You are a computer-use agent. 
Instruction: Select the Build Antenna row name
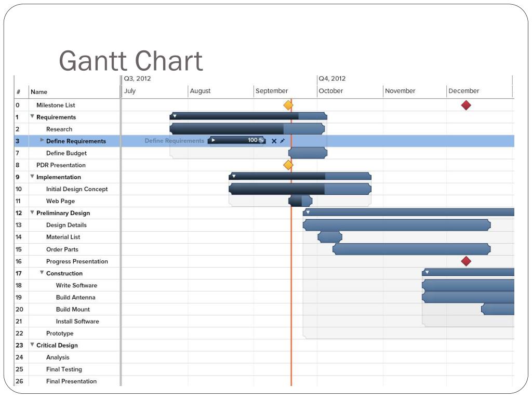point(75,297)
